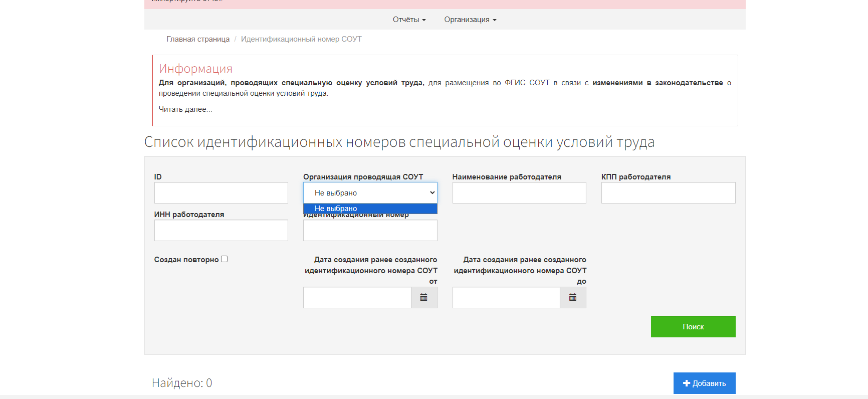868x399 pixels.
Task: Open calendar picker for date 'от' field
Action: pyautogui.click(x=424, y=297)
